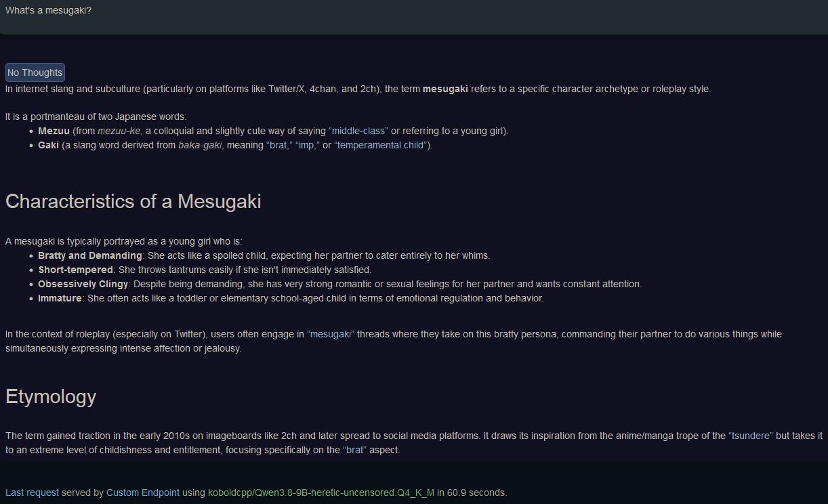828x504 pixels.
Task: Open the Custom Endpoint link
Action: point(143,492)
